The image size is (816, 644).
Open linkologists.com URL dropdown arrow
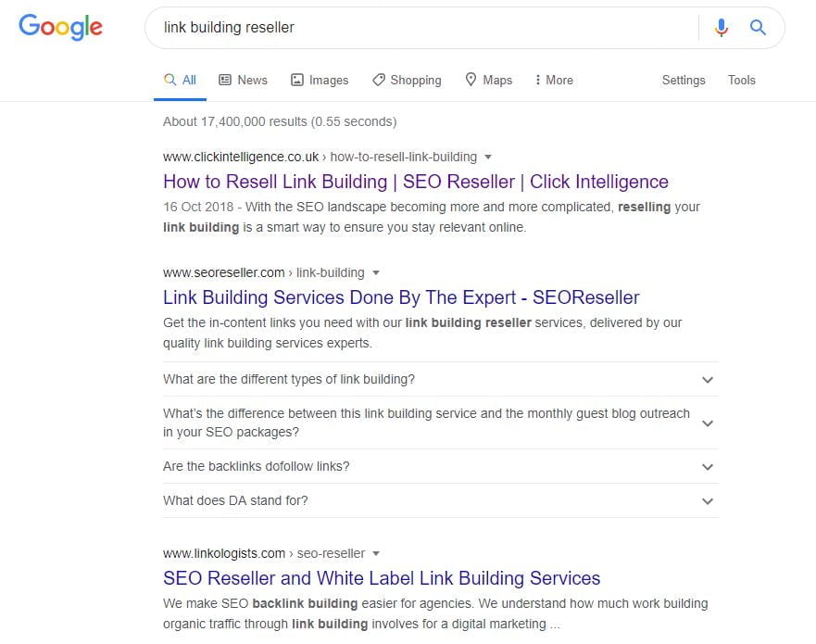pyautogui.click(x=376, y=553)
